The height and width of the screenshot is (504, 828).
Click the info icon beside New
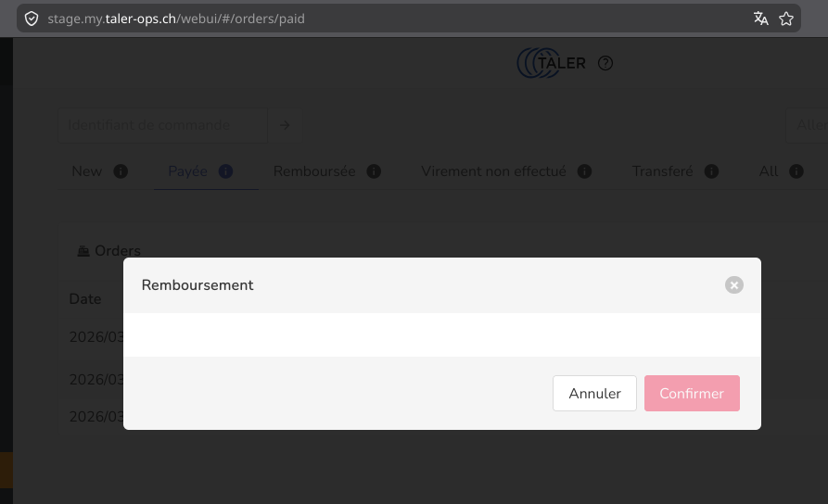pos(121,171)
